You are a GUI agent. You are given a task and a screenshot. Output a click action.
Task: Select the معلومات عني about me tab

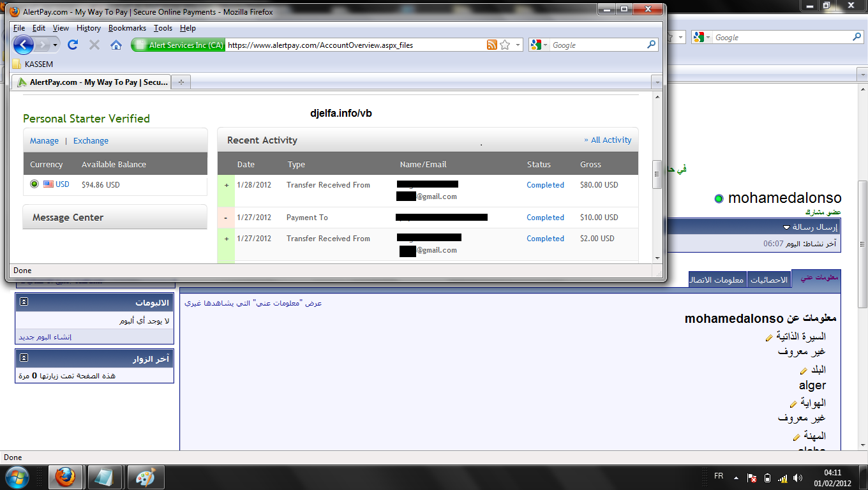point(816,278)
